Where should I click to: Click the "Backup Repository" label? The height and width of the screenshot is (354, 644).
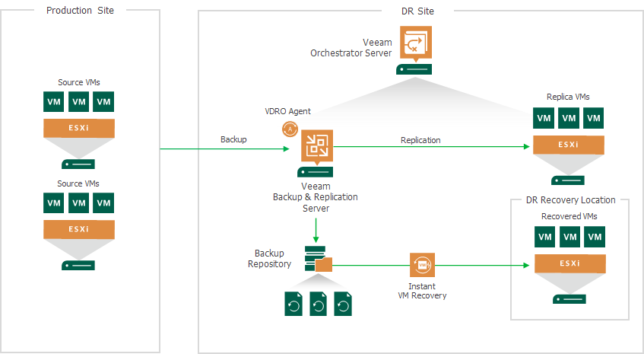(x=269, y=259)
